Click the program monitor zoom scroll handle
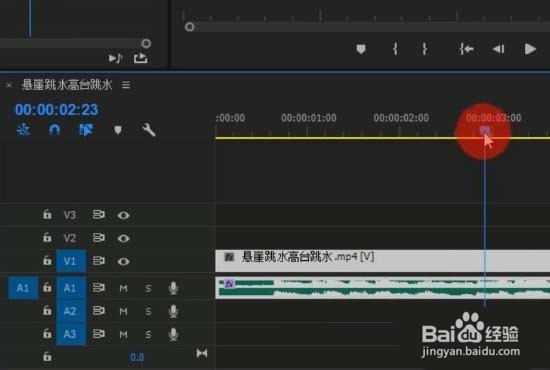 (x=189, y=27)
